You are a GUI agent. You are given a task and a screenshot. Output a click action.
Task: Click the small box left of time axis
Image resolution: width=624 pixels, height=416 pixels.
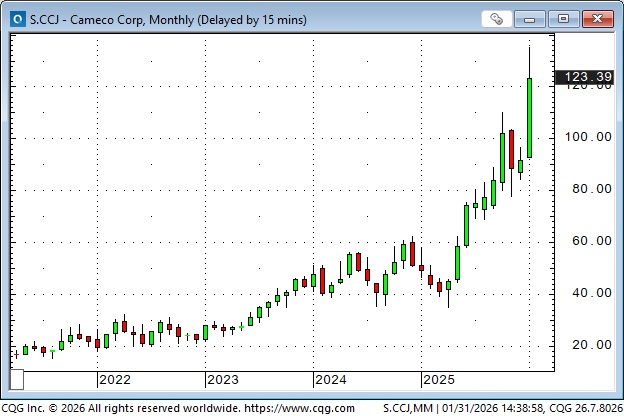[17, 380]
